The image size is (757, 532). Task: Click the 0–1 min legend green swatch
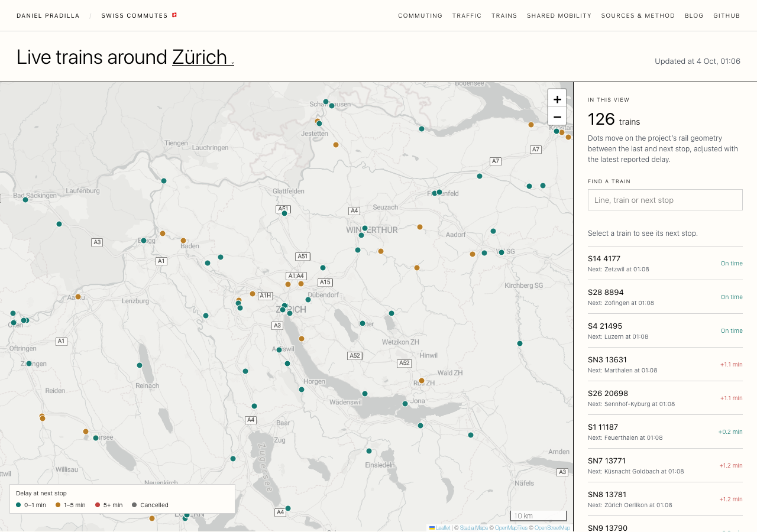click(x=18, y=505)
